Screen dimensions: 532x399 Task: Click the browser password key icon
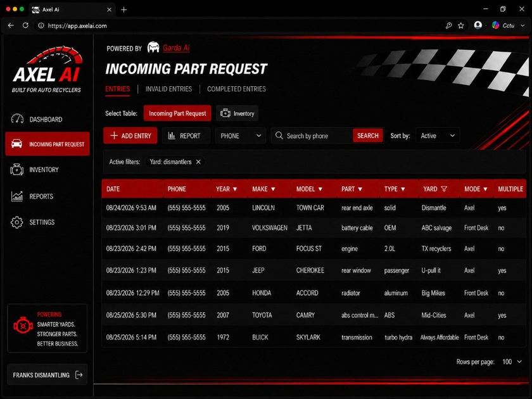448,25
